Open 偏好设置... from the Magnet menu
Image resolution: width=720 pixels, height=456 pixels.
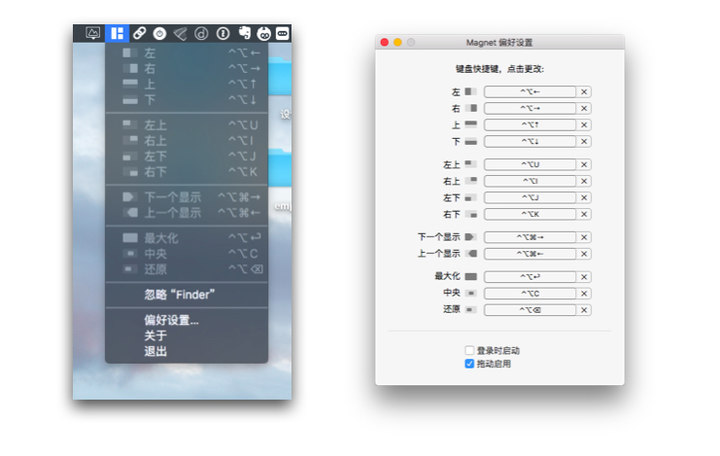pyautogui.click(x=186, y=320)
